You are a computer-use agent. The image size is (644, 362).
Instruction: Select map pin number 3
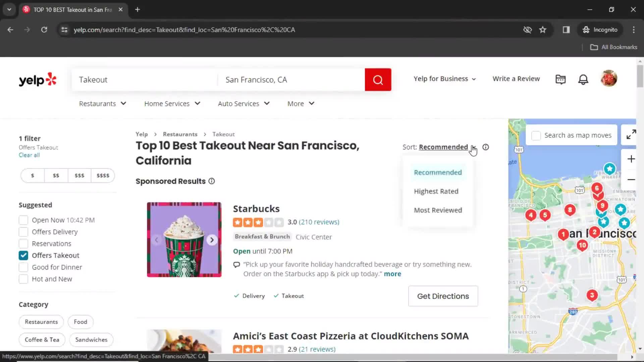point(592,295)
